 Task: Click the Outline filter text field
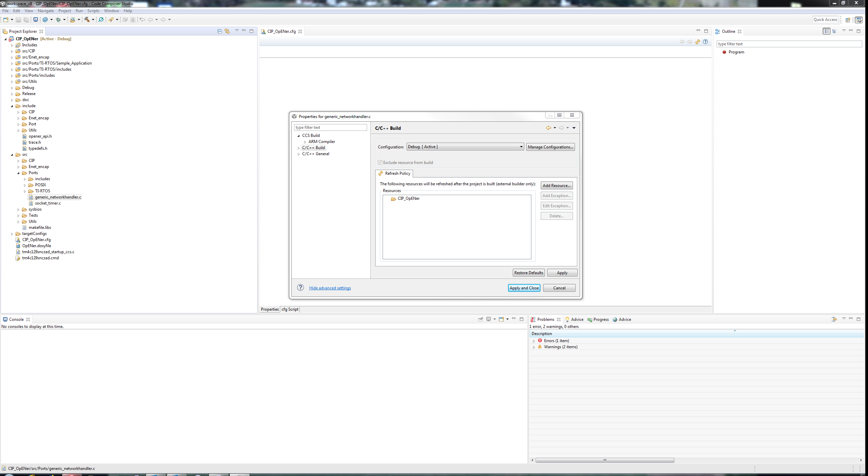click(x=789, y=44)
